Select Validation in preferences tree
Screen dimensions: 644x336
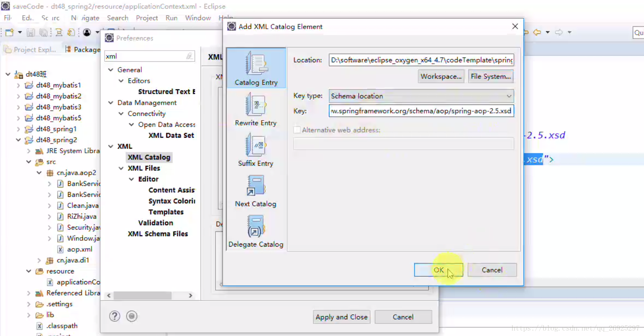(x=156, y=223)
